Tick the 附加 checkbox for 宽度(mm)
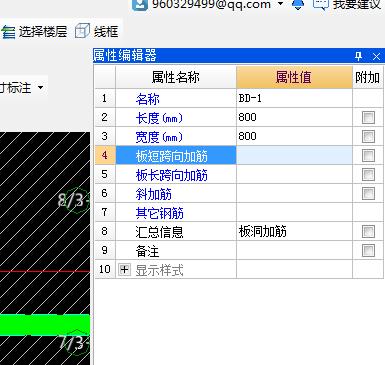 click(x=368, y=137)
